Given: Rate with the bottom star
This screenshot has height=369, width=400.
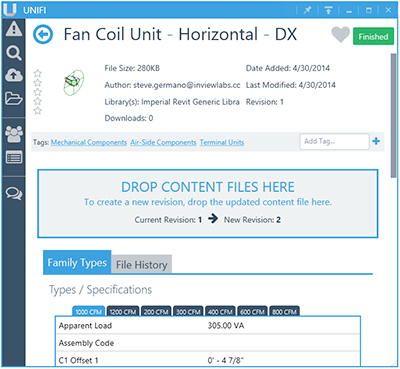Looking at the screenshot, I should point(38,110).
